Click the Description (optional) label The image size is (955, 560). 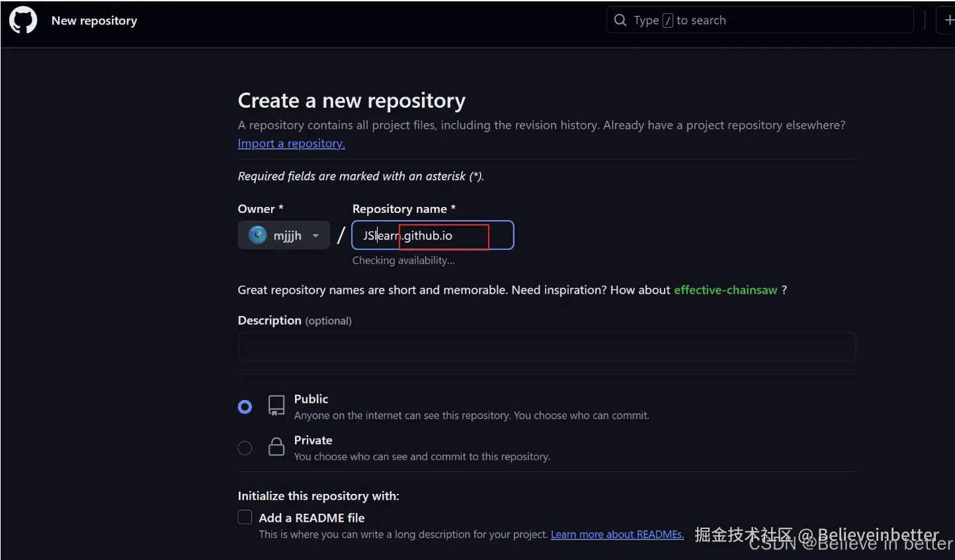[294, 320]
